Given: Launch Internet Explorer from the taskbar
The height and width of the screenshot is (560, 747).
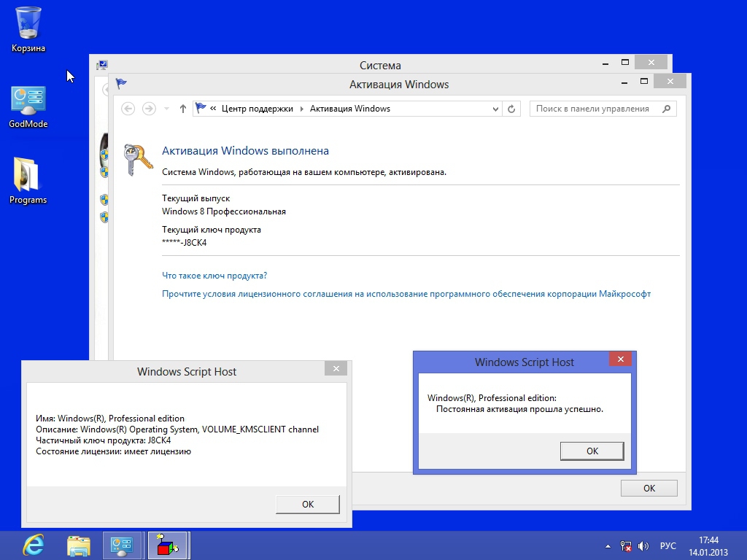Looking at the screenshot, I should tap(34, 545).
